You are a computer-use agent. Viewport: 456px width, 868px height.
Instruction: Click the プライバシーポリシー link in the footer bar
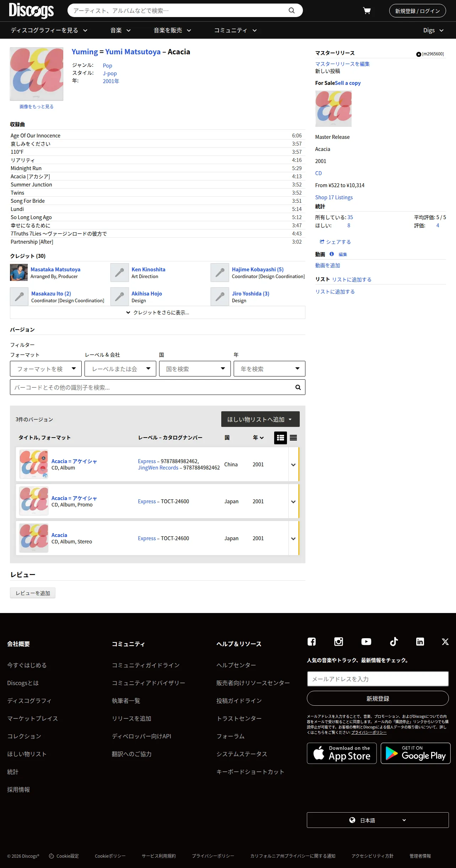213,856
